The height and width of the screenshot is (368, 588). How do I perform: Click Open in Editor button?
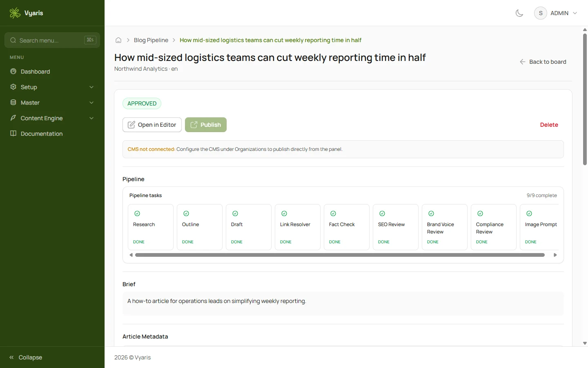152,125
